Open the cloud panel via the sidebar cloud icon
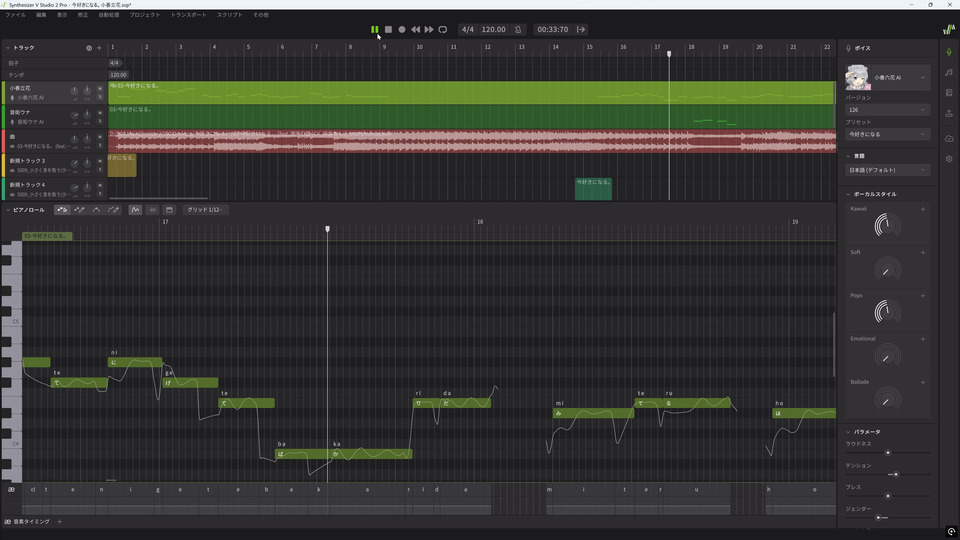The height and width of the screenshot is (540, 960). 949,138
